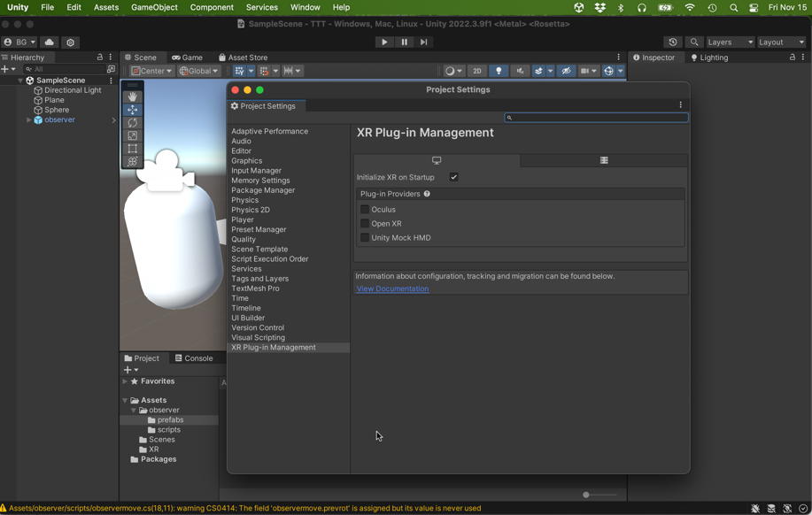Viewport: 812px width, 515px height.
Task: Open the Layers dropdown
Action: (x=730, y=42)
